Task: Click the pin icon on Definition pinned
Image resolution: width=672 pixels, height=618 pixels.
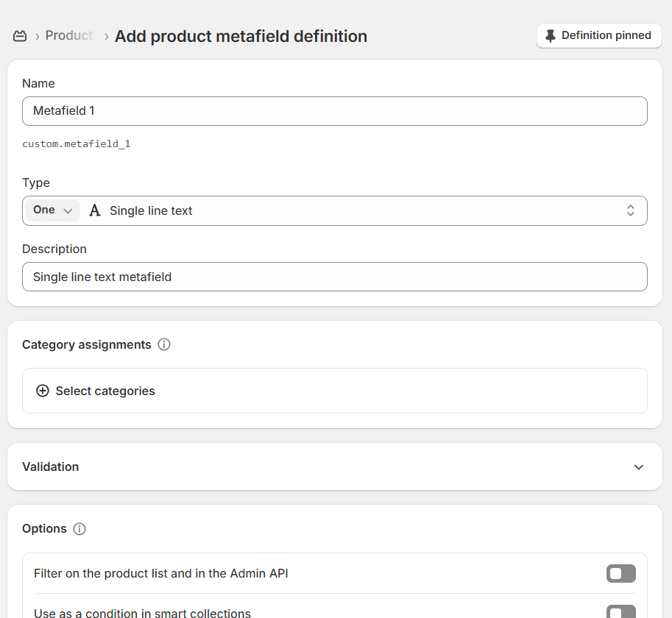Action: (549, 35)
